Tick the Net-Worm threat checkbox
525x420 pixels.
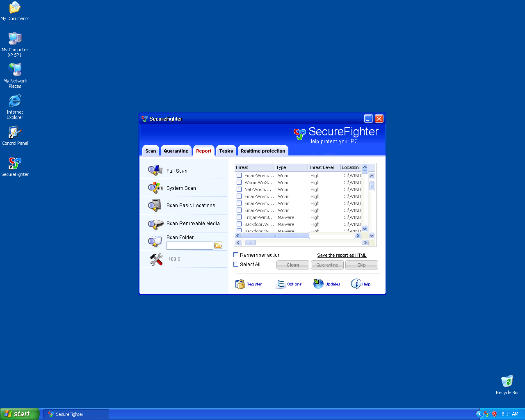(x=239, y=189)
